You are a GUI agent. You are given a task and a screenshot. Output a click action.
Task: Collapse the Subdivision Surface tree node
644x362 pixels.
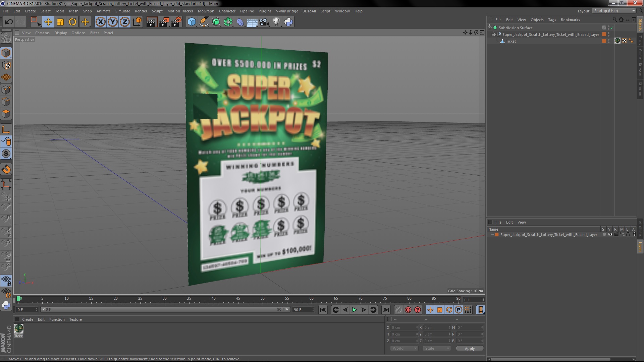coord(490,28)
